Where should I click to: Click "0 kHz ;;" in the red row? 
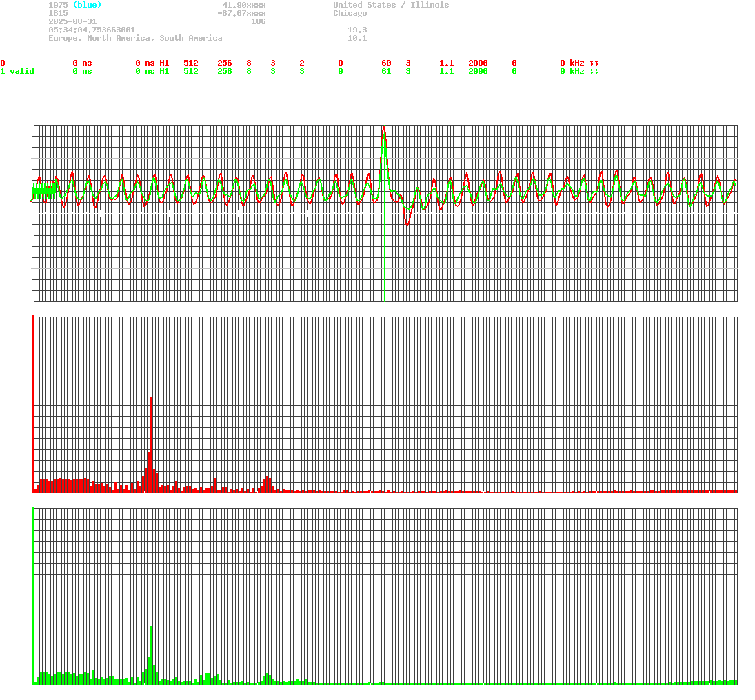[579, 63]
